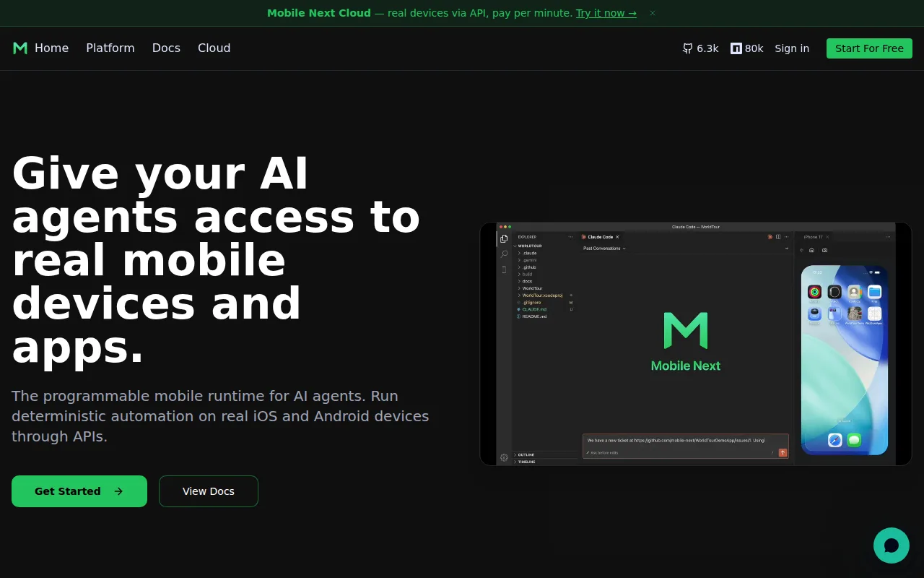Click the Mobile Next logo in the navbar
The image size is (924, 578).
20,48
